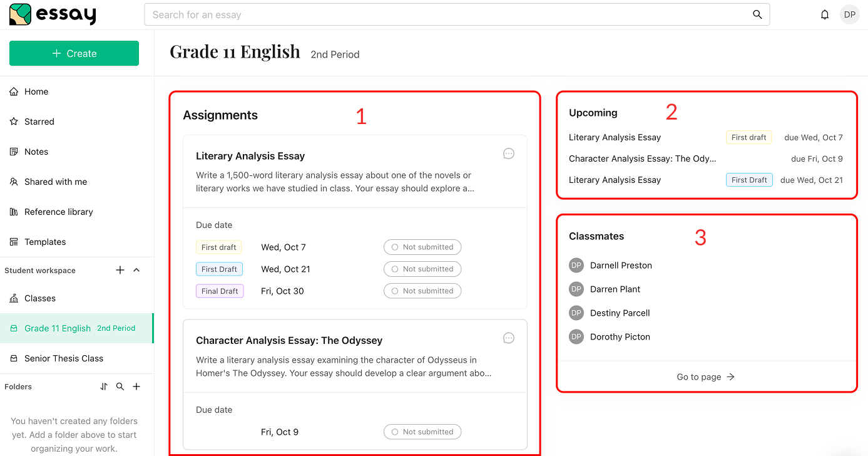Viewport: 868px width, 456px height.
Task: Open Character Analysis Essay: The Odyssey assignment title
Action: (x=289, y=341)
